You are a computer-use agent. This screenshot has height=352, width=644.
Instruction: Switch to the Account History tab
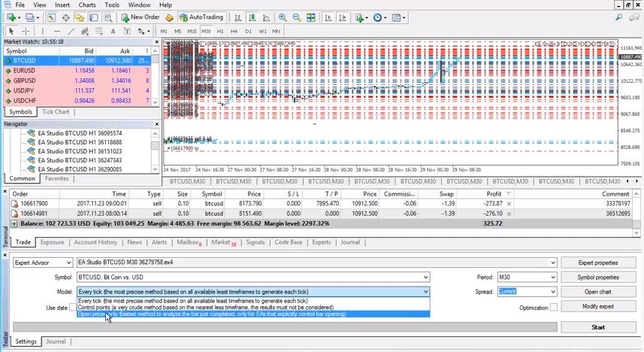95,242
